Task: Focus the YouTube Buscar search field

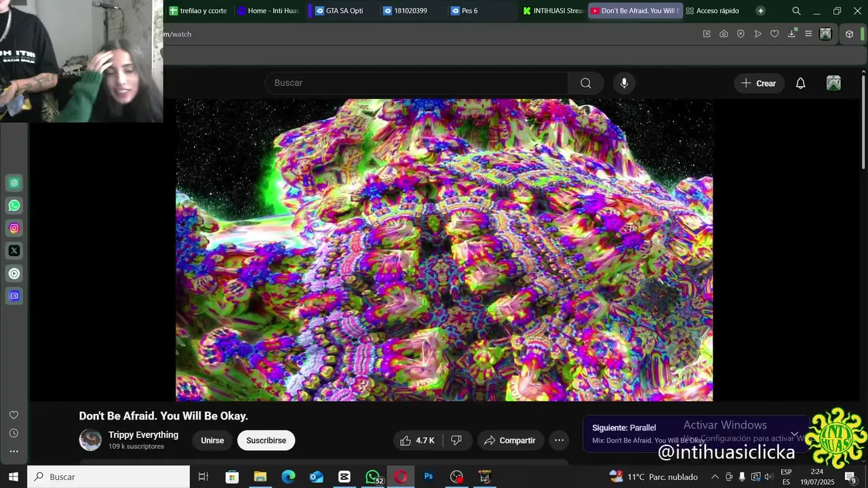Action: (416, 83)
